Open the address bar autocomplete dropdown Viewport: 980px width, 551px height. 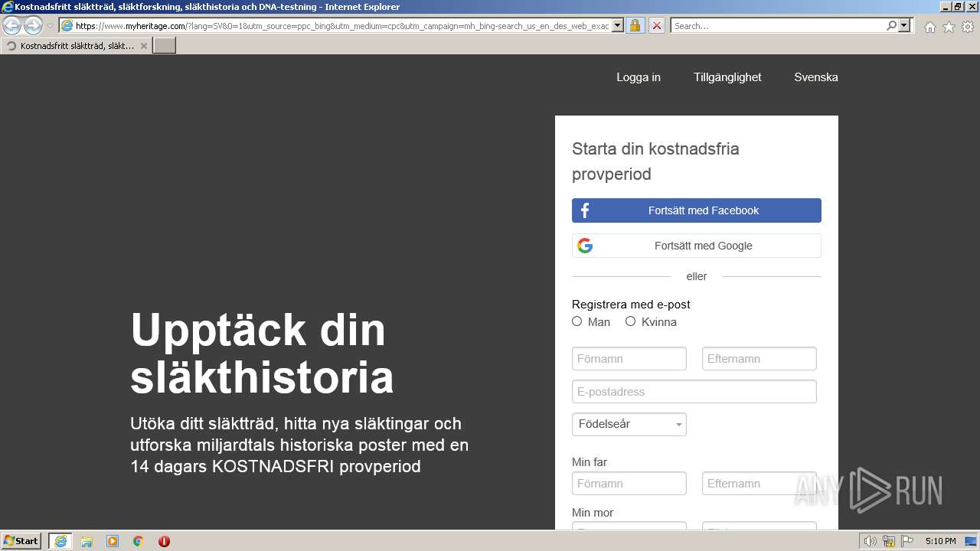point(618,25)
